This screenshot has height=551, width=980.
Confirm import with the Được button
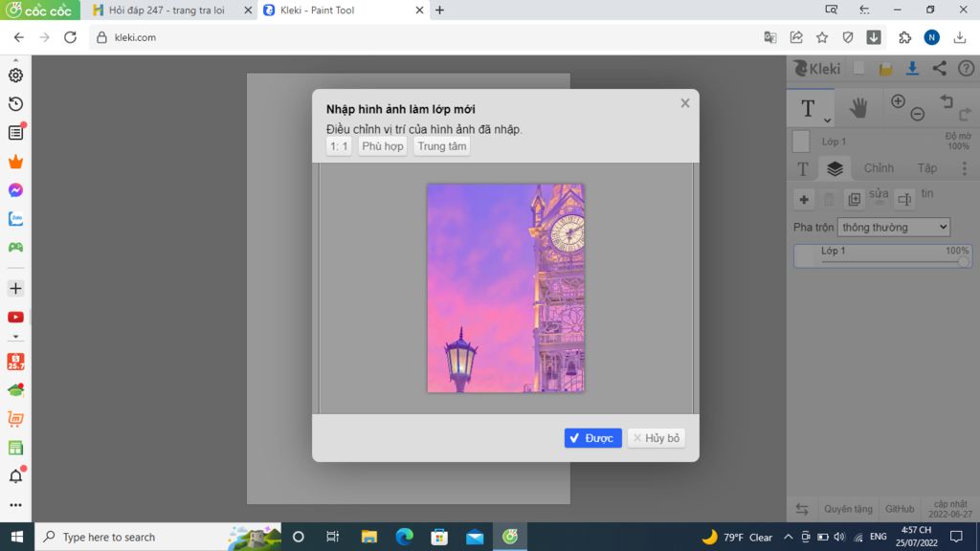point(592,438)
